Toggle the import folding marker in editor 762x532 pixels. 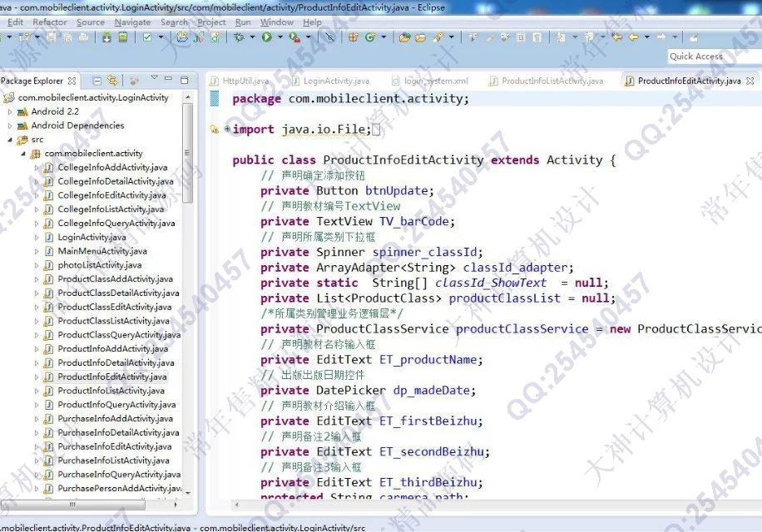(227, 130)
